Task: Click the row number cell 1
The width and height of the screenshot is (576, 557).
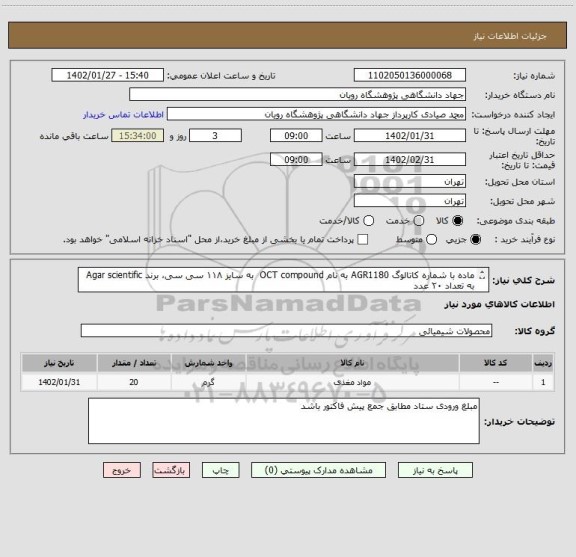Action: point(543,382)
